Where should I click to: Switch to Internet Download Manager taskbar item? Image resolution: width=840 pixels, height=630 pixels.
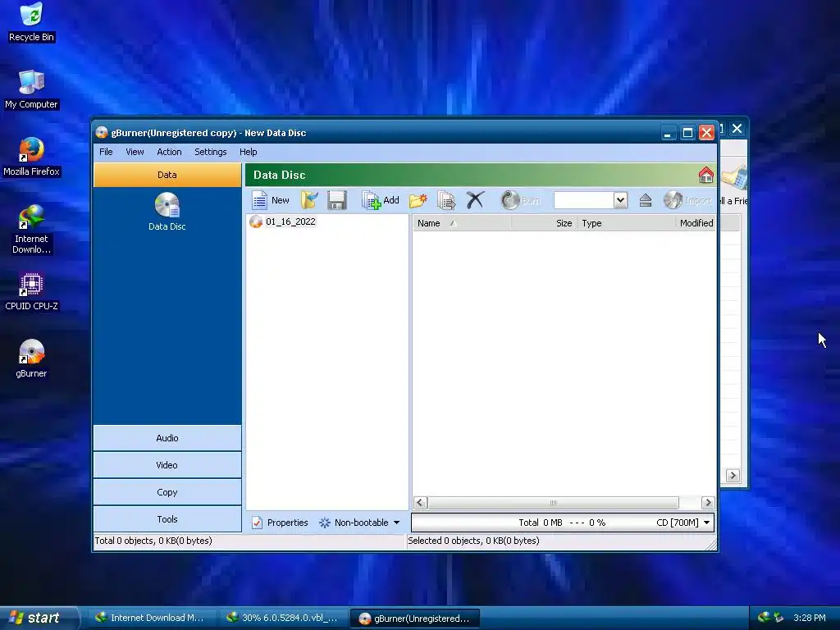point(151,618)
